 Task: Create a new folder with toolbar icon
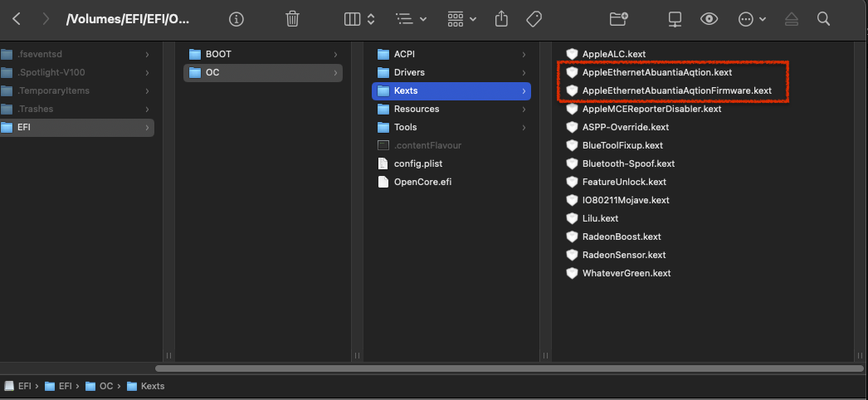(x=619, y=19)
